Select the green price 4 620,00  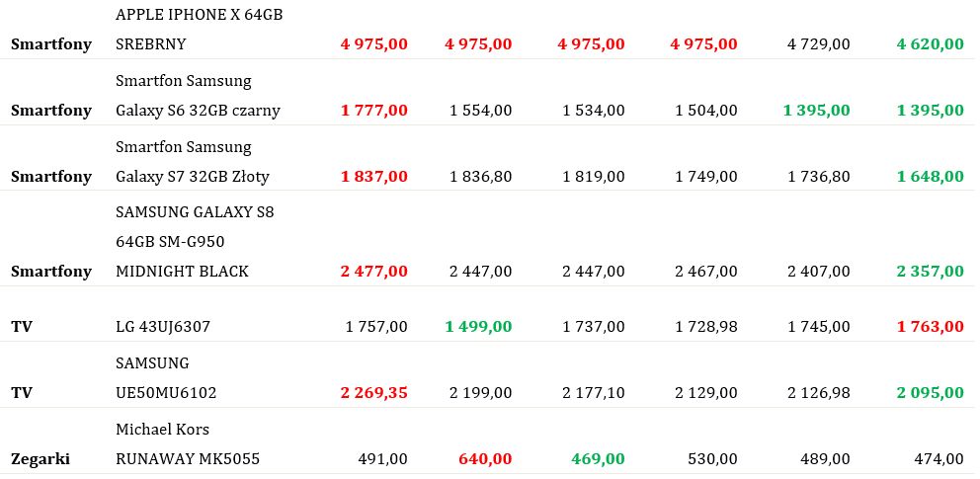930,44
